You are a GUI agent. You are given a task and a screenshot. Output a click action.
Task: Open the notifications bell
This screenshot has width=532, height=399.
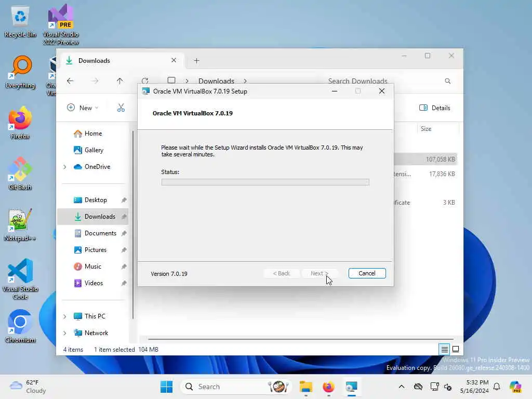pos(497,387)
